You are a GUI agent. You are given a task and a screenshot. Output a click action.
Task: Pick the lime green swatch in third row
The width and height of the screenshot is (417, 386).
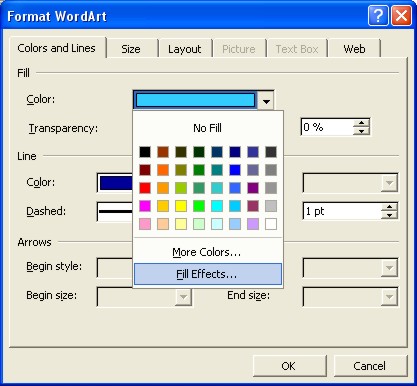coord(181,188)
